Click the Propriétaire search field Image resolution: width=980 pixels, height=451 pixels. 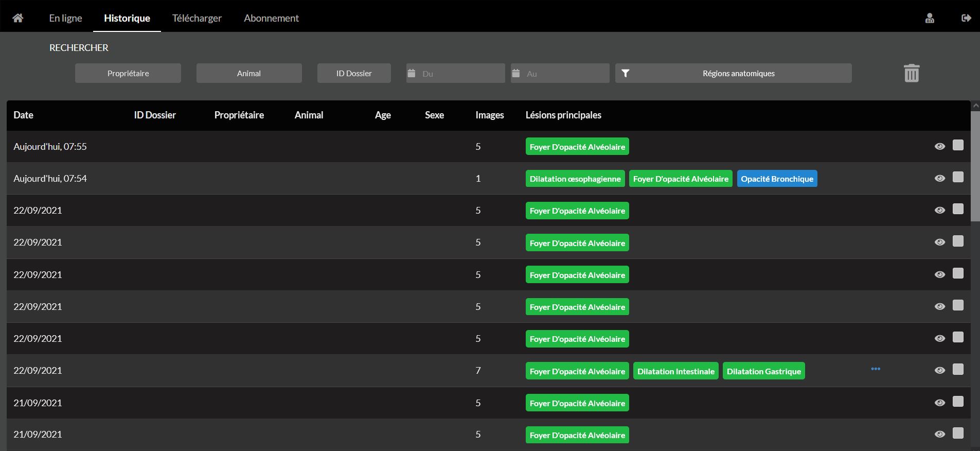coord(128,73)
